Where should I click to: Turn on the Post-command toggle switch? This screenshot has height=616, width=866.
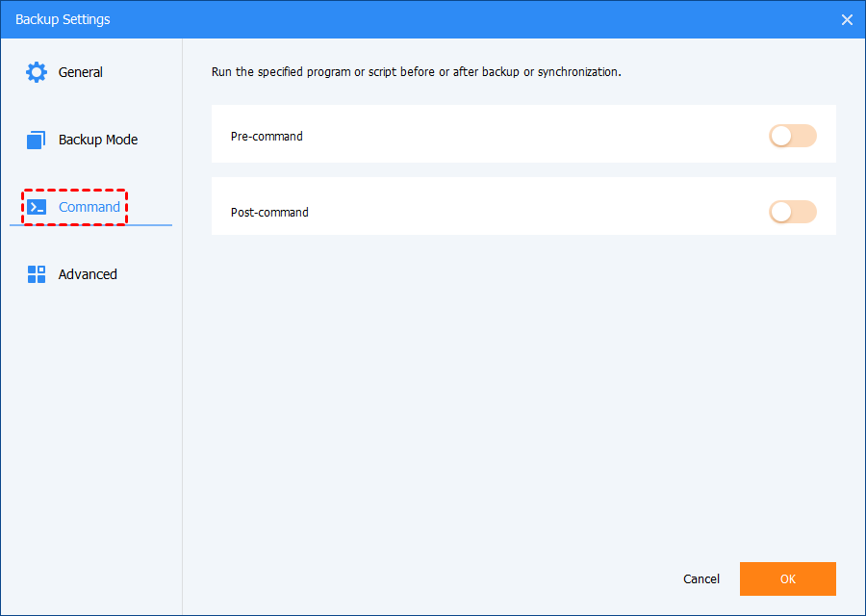click(x=792, y=212)
